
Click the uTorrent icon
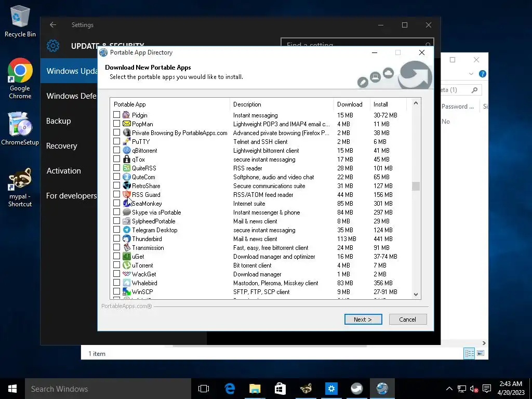click(127, 265)
